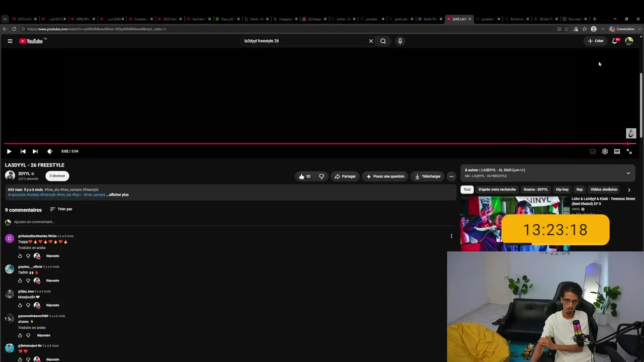Open the YouTube guide hamburger menu
This screenshot has width=644, height=362.
pyautogui.click(x=10, y=41)
